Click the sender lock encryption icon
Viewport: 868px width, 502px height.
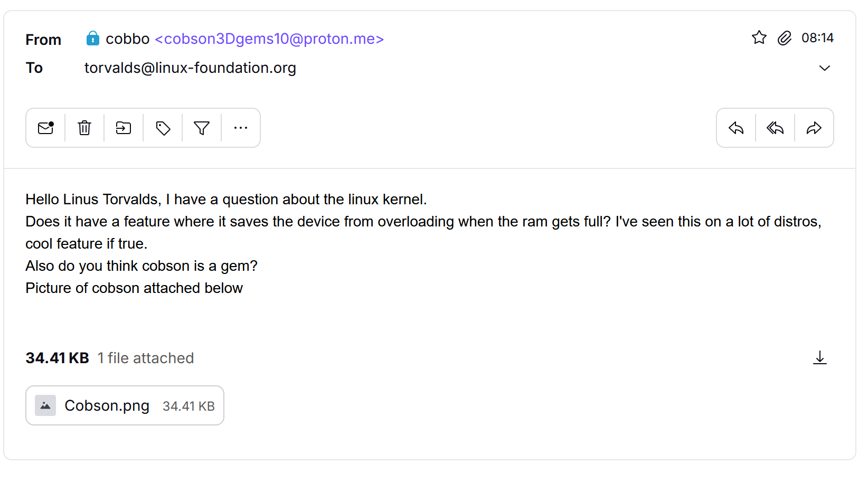click(93, 39)
